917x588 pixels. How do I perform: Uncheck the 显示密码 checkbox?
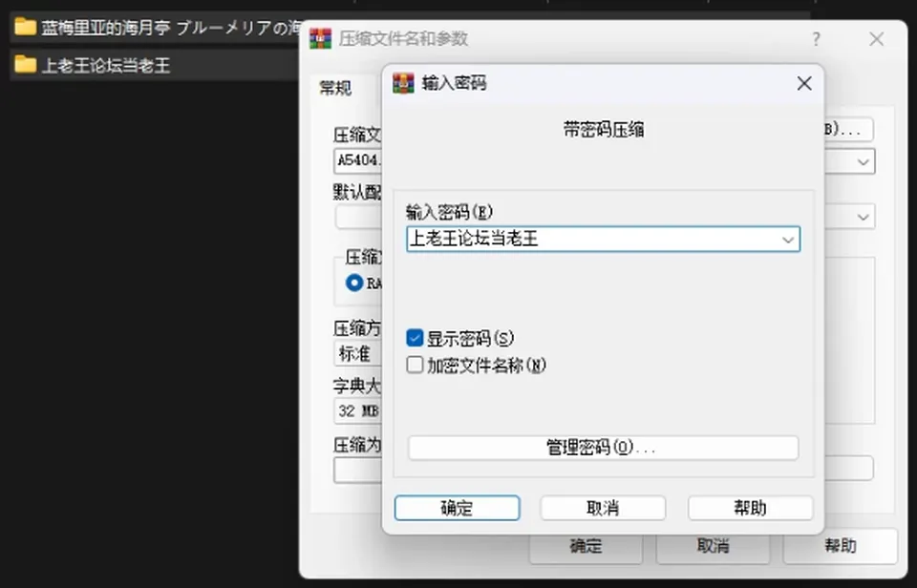coord(415,337)
